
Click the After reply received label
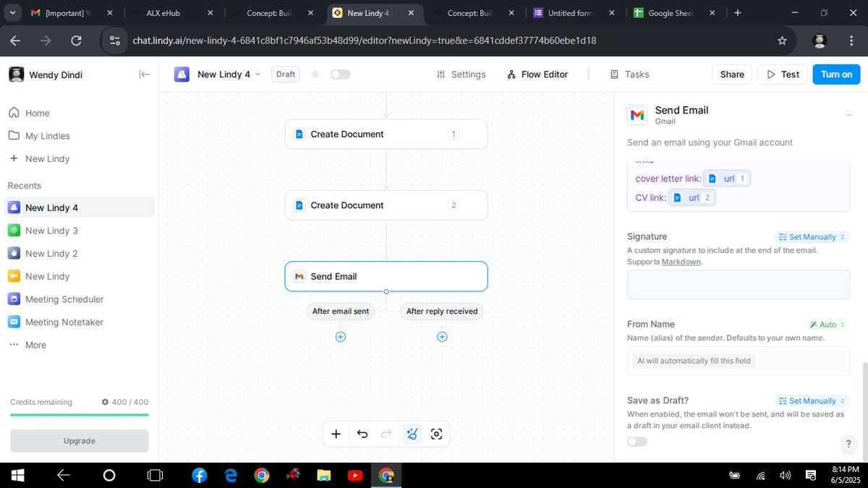point(442,311)
